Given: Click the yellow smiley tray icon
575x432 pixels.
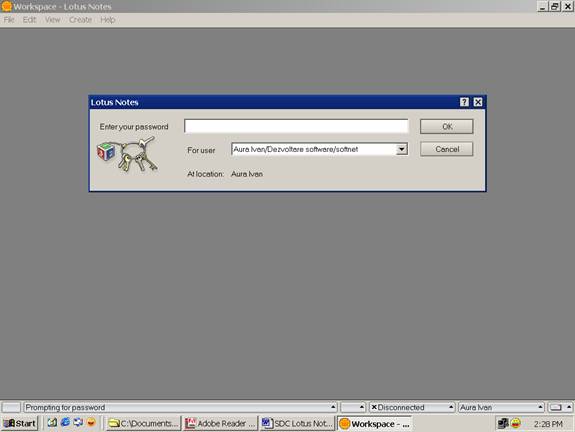Looking at the screenshot, I should 516,424.
